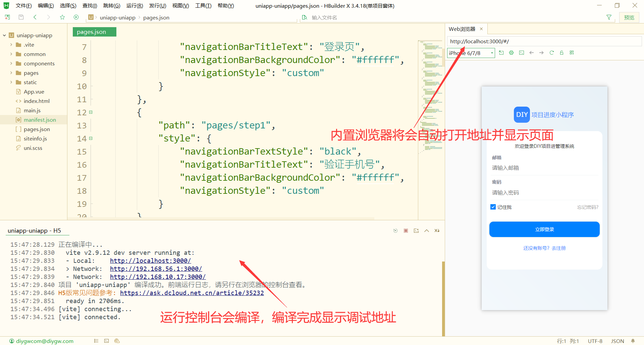This screenshot has width=644, height=345.
Task: Click the 请输入密码 password field
Action: point(544,192)
